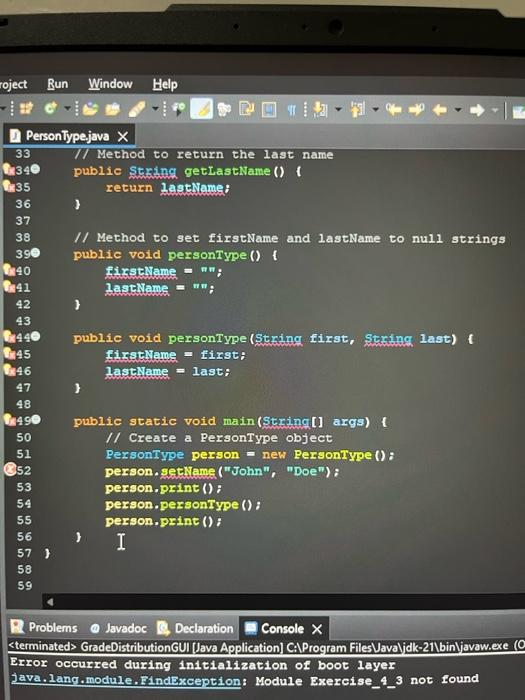This screenshot has width=525, height=700.
Task: Click the 'Error occurred during initialization' console line
Action: (203, 664)
